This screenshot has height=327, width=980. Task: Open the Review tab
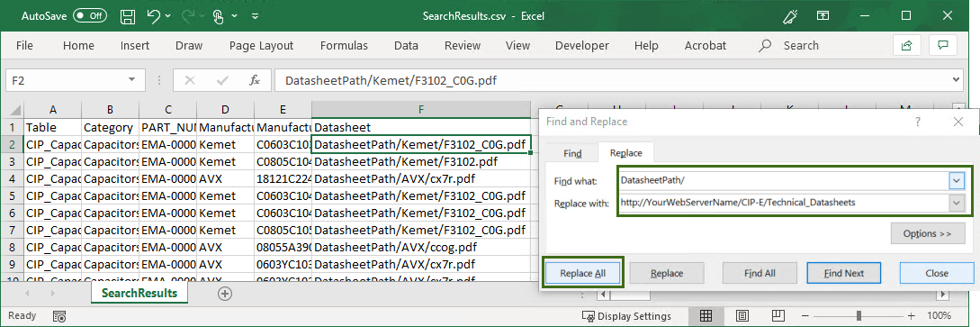tap(463, 46)
